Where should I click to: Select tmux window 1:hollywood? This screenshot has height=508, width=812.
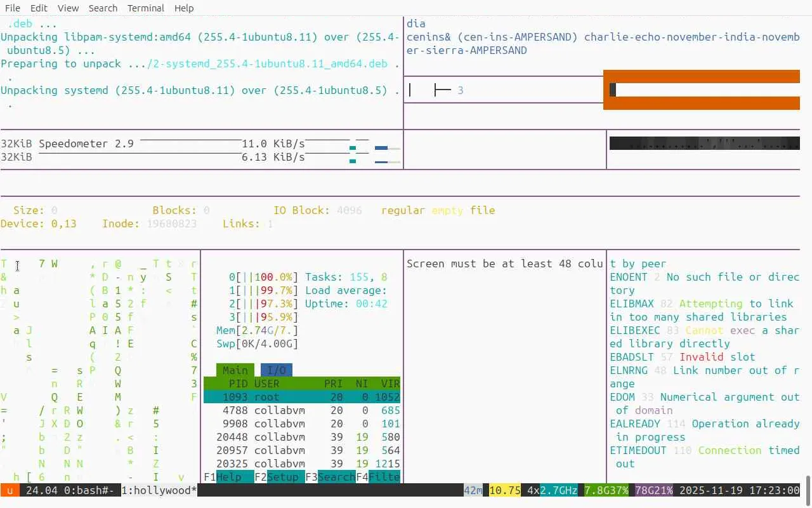159,490
